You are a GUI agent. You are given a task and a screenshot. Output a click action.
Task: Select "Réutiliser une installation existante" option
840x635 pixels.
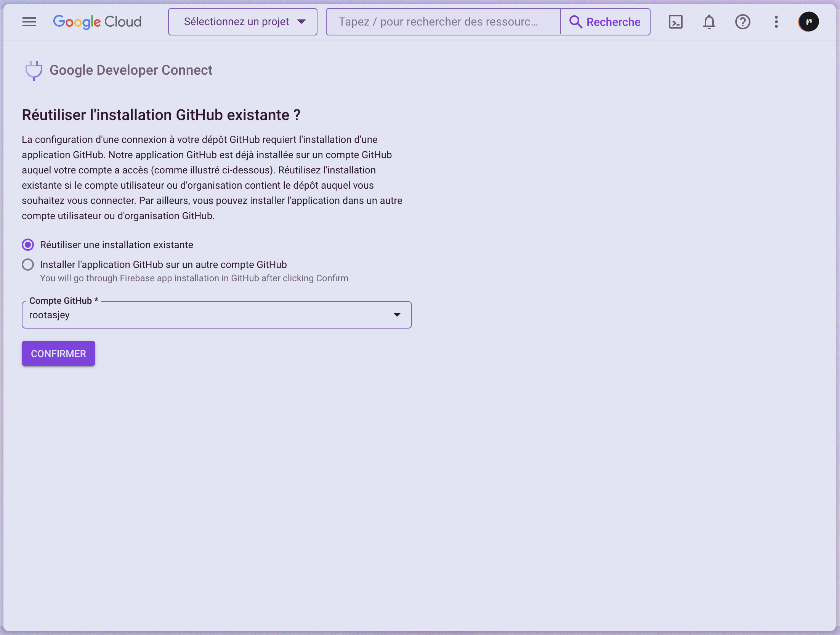(x=117, y=245)
